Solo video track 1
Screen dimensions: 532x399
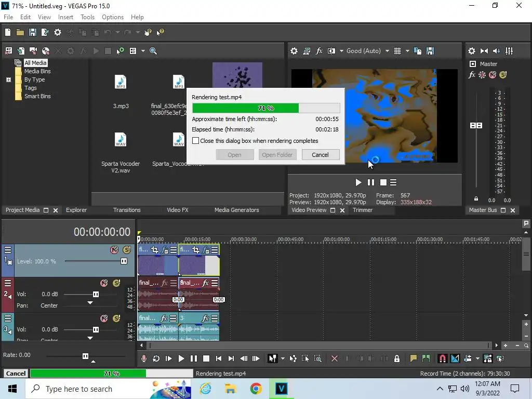pos(127,250)
